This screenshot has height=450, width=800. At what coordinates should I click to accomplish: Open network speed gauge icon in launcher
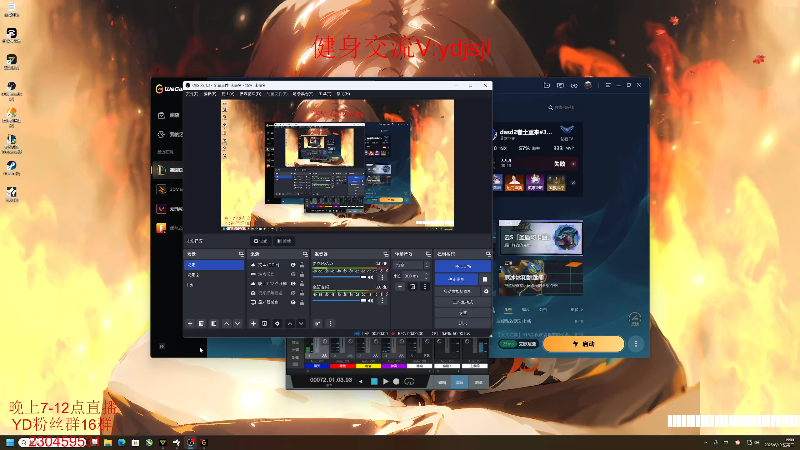pos(635,319)
